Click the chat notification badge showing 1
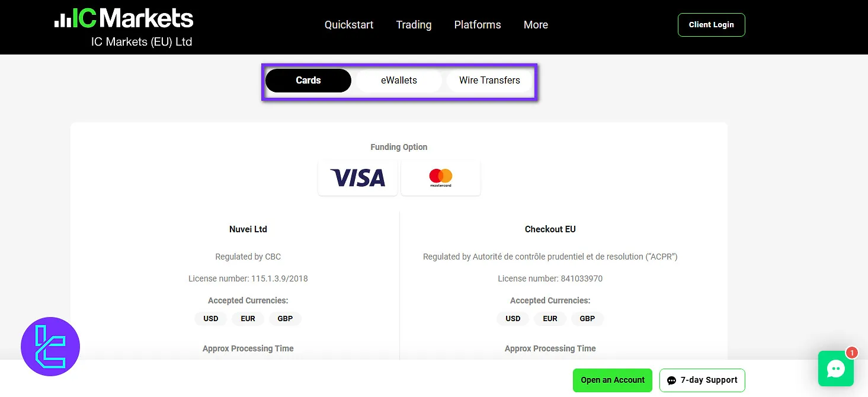Viewport: 868px width, 397px height. (852, 352)
